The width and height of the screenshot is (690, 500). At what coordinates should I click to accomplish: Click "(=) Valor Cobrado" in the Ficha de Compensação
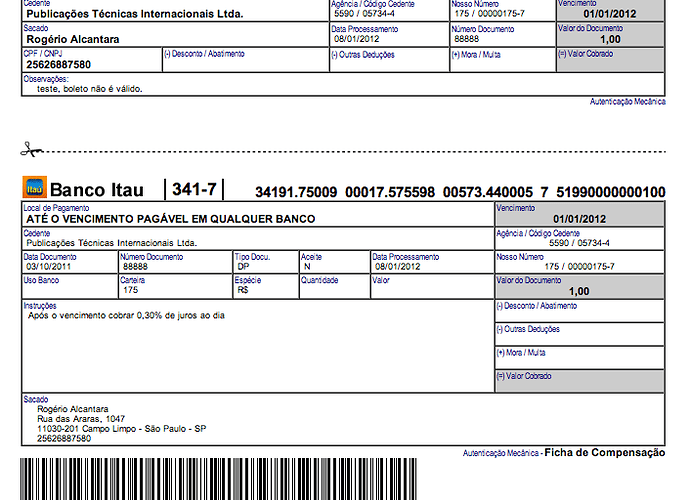click(524, 376)
